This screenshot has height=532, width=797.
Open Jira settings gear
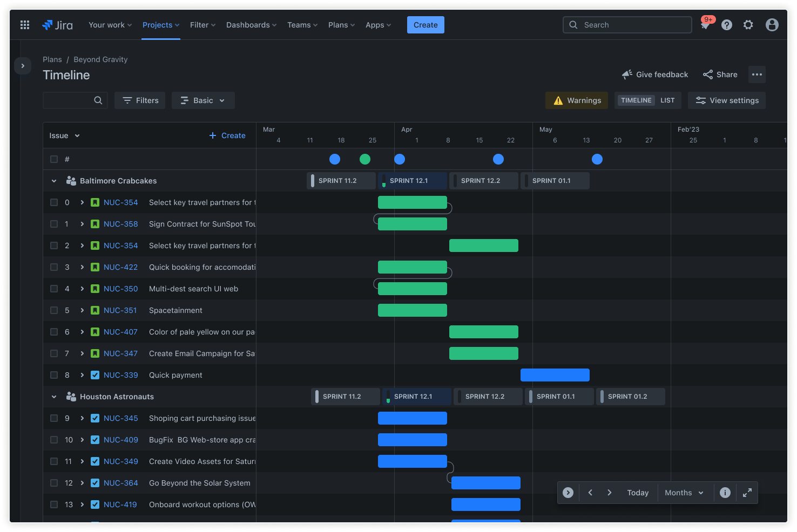[748, 24]
